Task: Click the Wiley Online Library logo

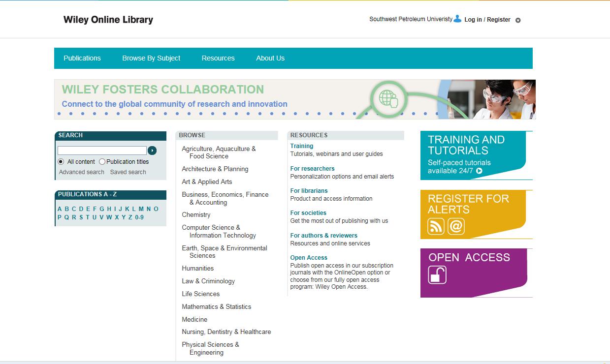Action: point(108,20)
